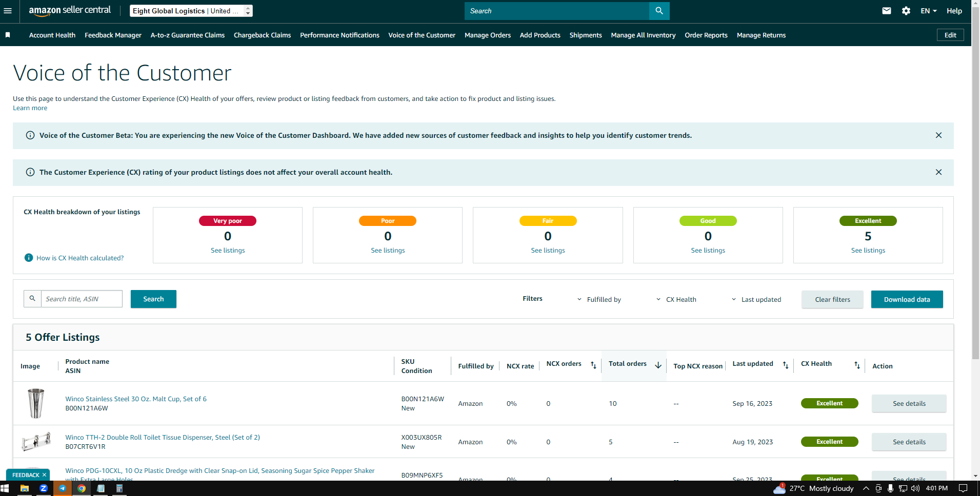This screenshot has height=496, width=980.
Task: Open the volume control in system tray
Action: [915, 488]
